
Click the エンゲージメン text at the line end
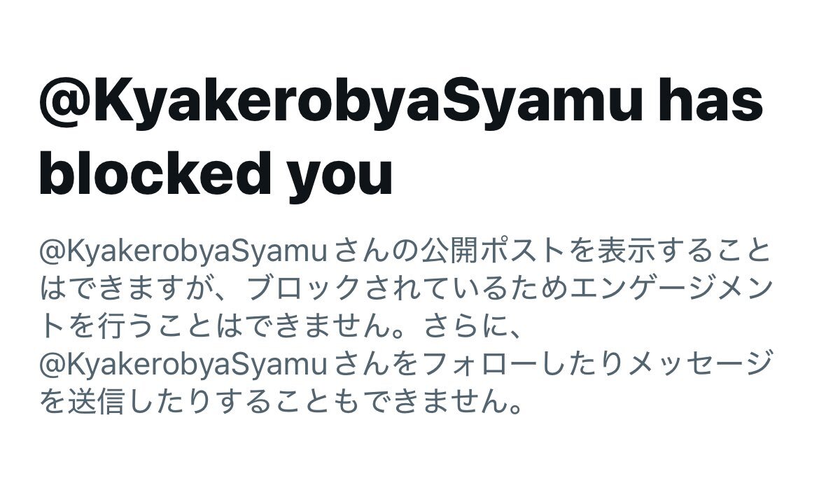(x=672, y=289)
